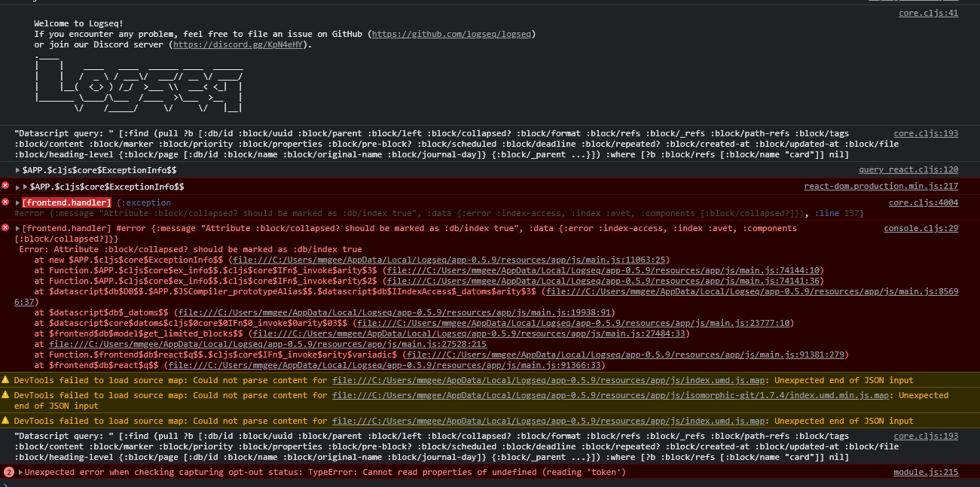Open source link query_react.cljs:120
The width and height of the screenshot is (980, 487).
(x=908, y=170)
